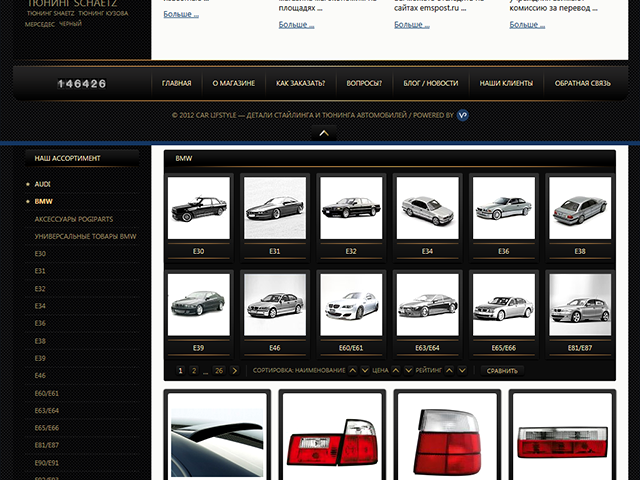
Task: Click the МЕРСЕДЕС tag link
Action: click(40, 24)
